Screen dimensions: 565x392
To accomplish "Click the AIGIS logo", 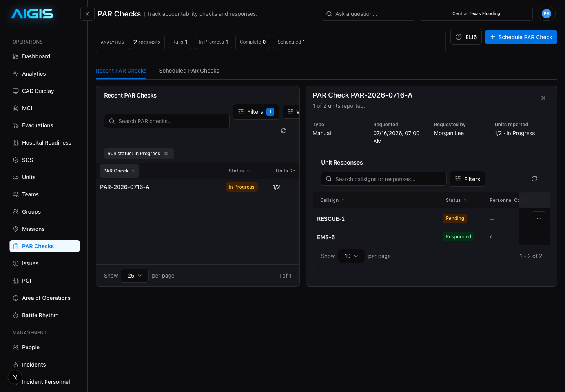I will click(32, 14).
